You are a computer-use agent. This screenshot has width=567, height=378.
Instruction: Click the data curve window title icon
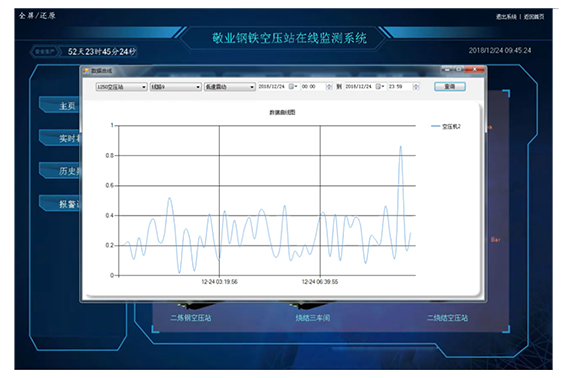[x=86, y=71]
